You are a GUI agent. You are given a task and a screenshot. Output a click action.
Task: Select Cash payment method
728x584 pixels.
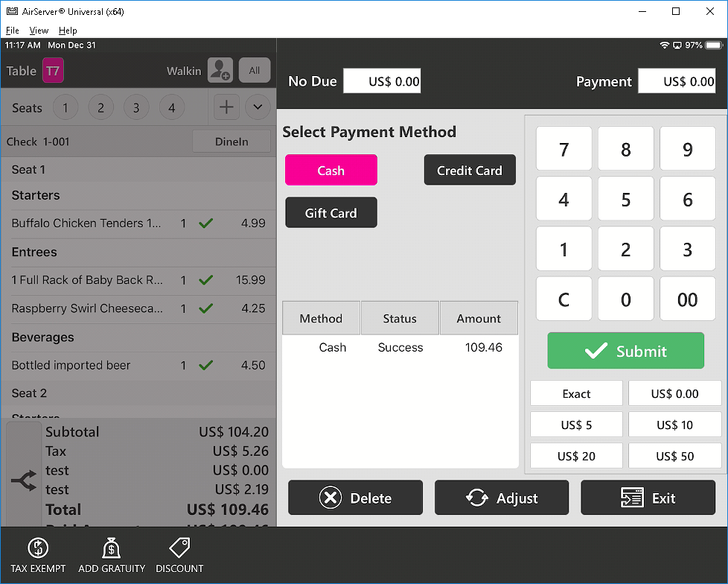coord(331,171)
